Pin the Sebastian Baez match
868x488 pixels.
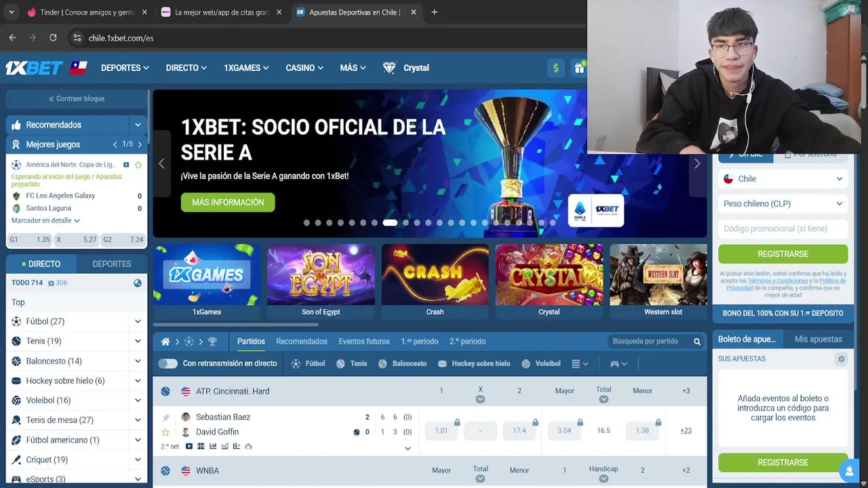[165, 418]
